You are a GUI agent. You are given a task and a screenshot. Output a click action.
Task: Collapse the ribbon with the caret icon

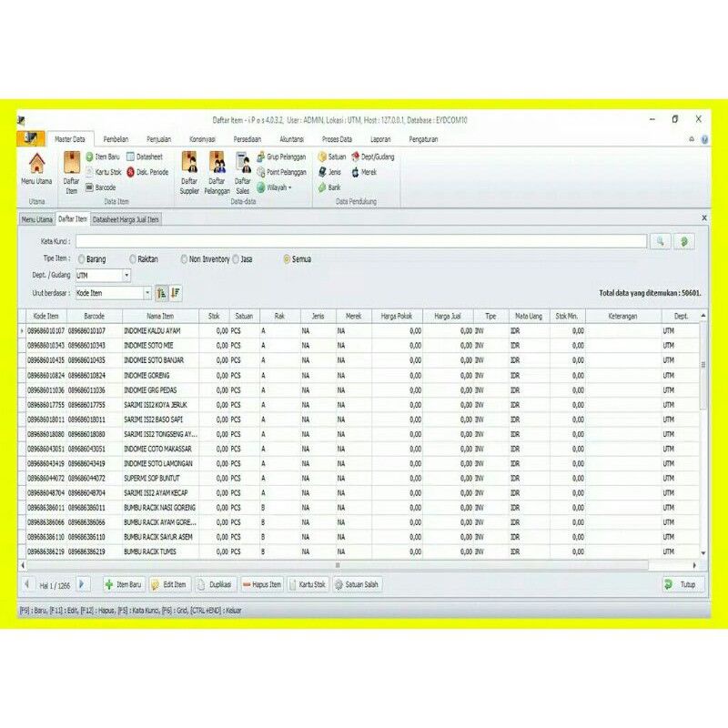(x=692, y=139)
